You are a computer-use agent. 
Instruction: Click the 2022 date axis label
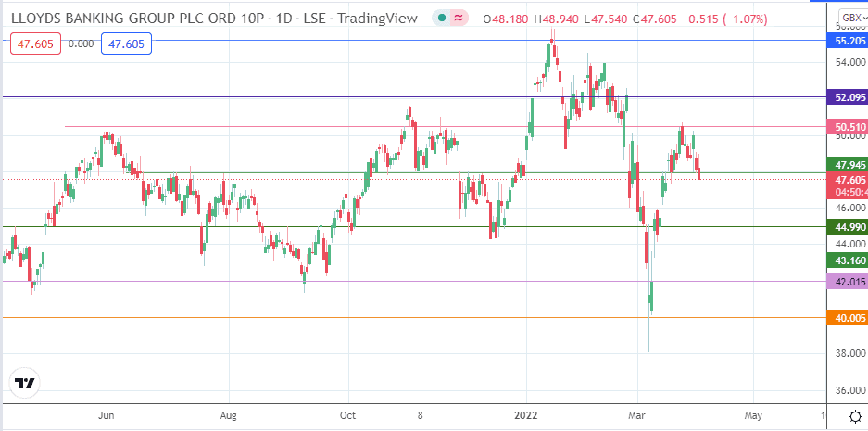coord(527,415)
